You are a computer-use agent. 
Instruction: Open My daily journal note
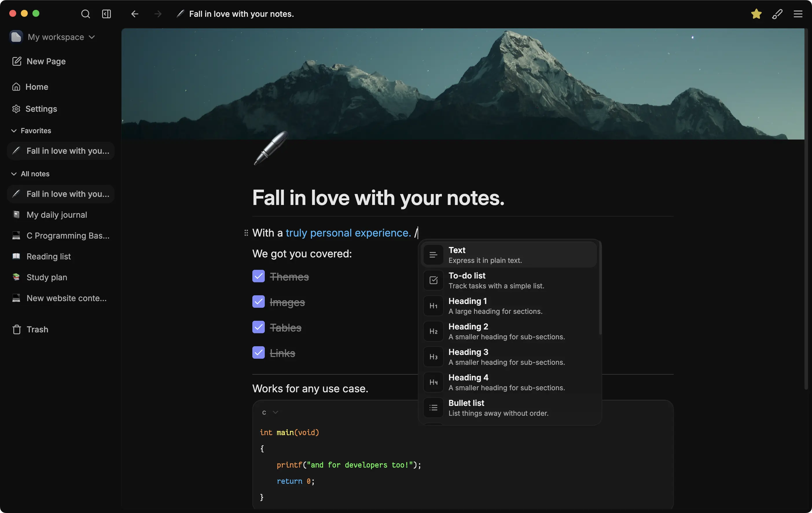point(57,215)
